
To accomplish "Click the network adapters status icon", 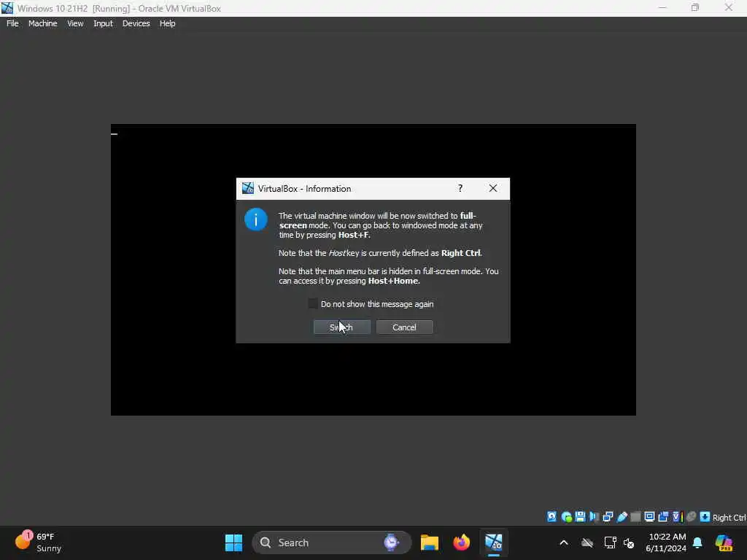I will pos(608,517).
